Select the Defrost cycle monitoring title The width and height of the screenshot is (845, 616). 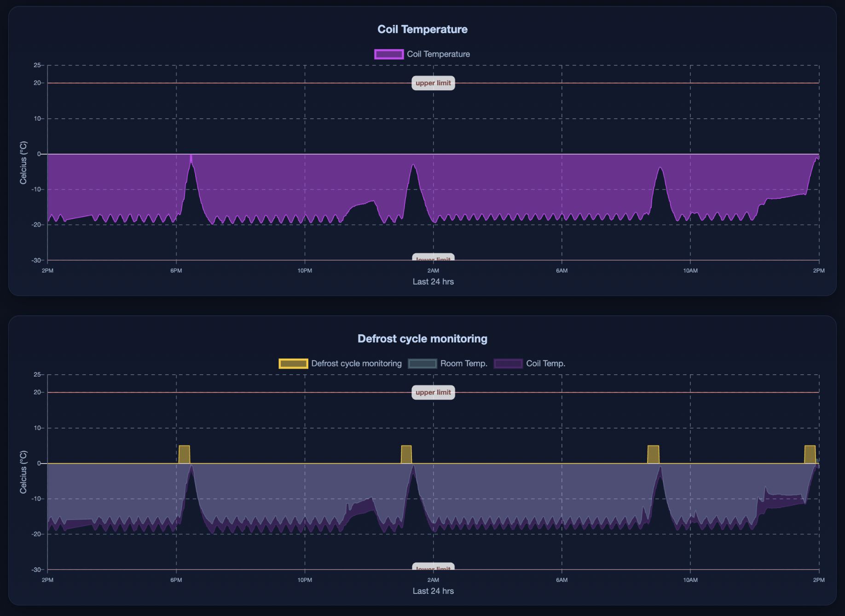422,338
